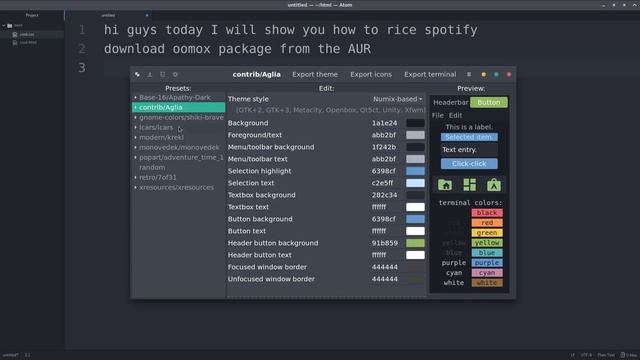
Task: Click the save preset arrow icon in oomox toolbar
Action: [150, 74]
